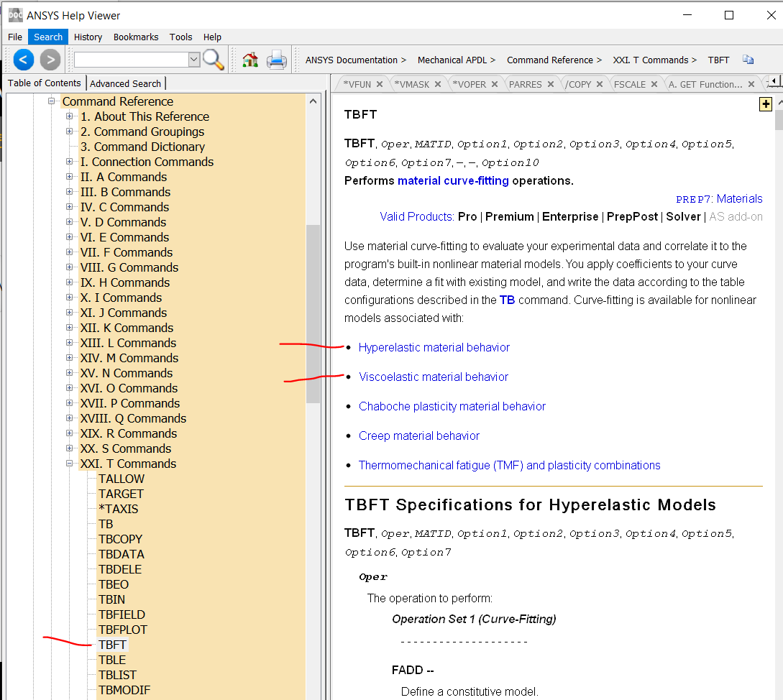783x700 pixels.
Task: Follow the Creep material behavior link
Action: 418,436
